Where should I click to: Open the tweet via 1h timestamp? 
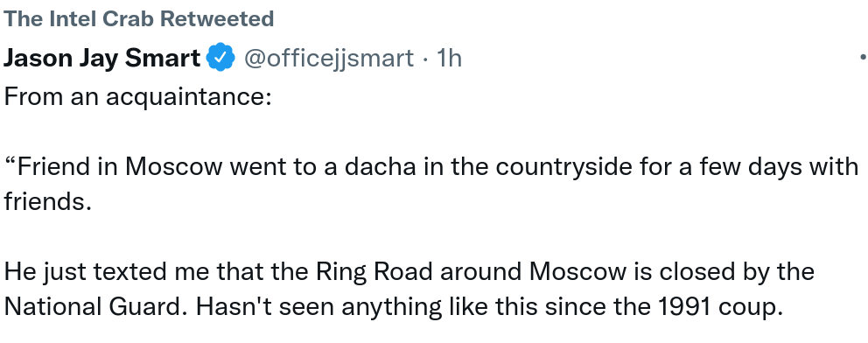pyautogui.click(x=449, y=58)
